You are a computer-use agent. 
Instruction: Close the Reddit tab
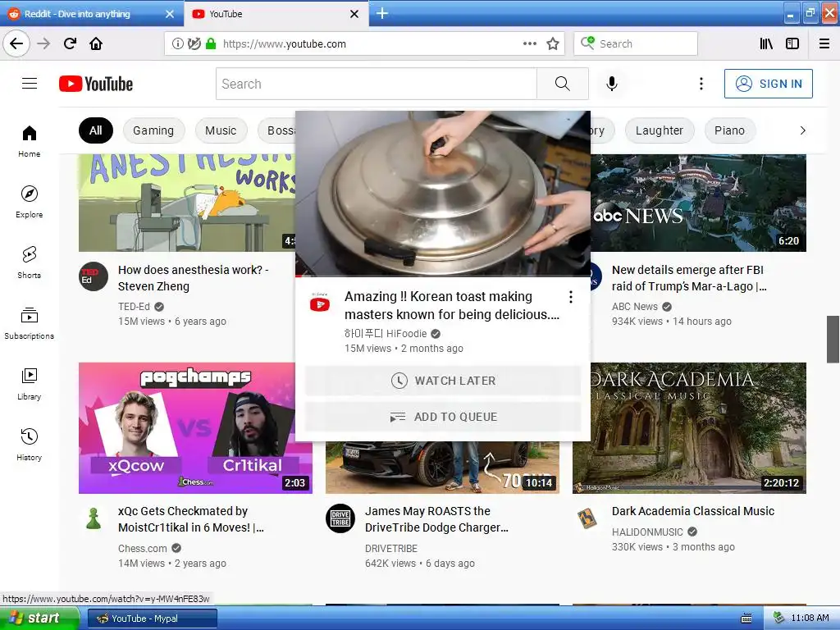click(169, 14)
